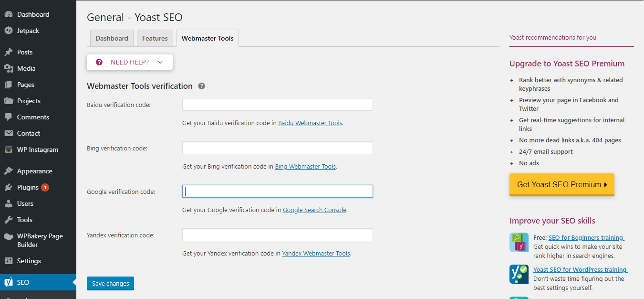Open the Yandex Webmaster Tools link
The height and width of the screenshot is (299, 644).
[316, 254]
